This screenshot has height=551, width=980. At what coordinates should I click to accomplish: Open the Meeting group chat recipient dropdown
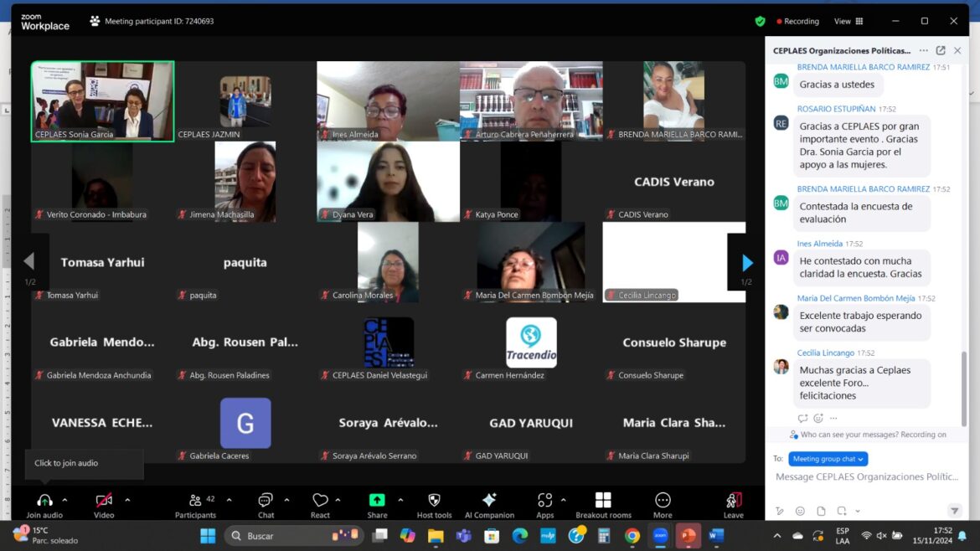coord(828,459)
